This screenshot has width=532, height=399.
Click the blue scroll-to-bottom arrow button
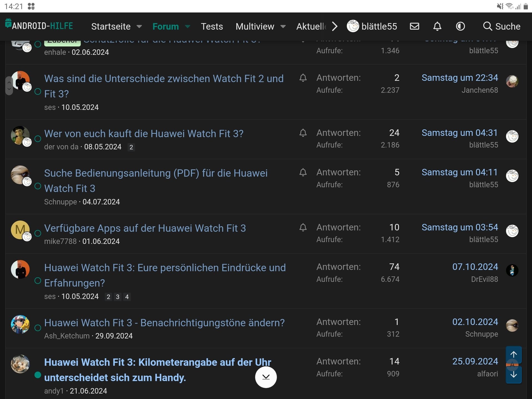tap(513, 375)
